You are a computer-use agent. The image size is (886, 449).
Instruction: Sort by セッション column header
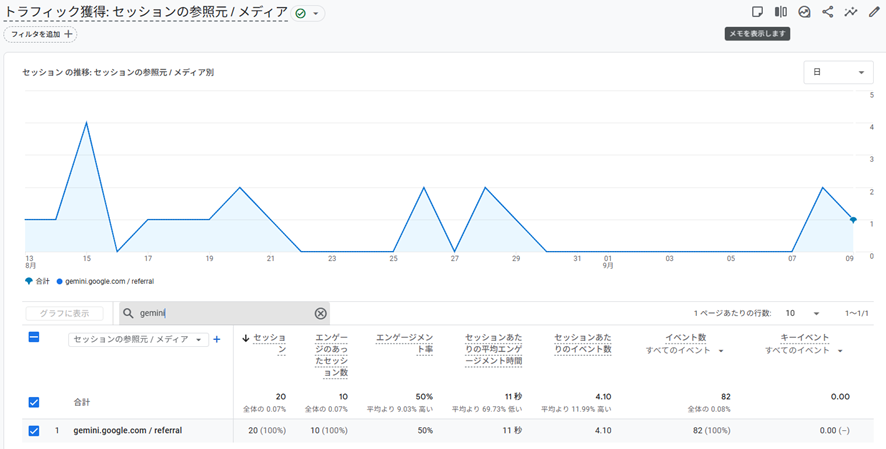pyautogui.click(x=265, y=344)
